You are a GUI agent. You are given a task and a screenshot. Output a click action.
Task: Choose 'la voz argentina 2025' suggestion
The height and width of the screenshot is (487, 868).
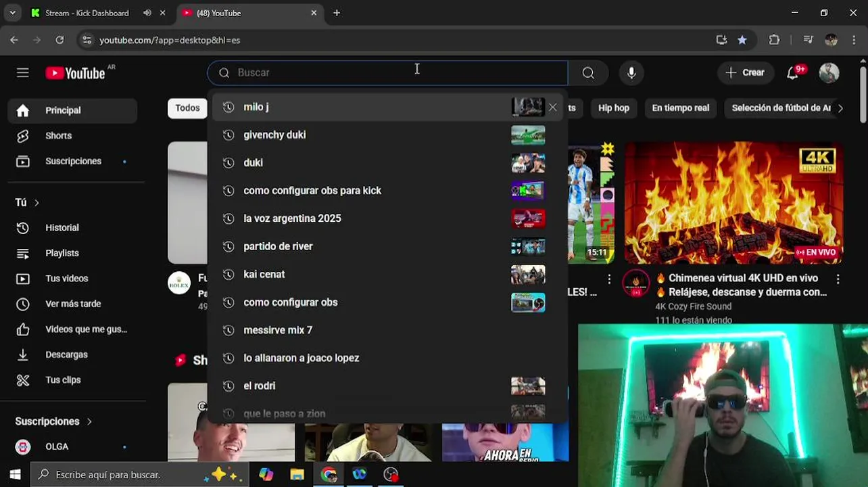[x=387, y=218]
